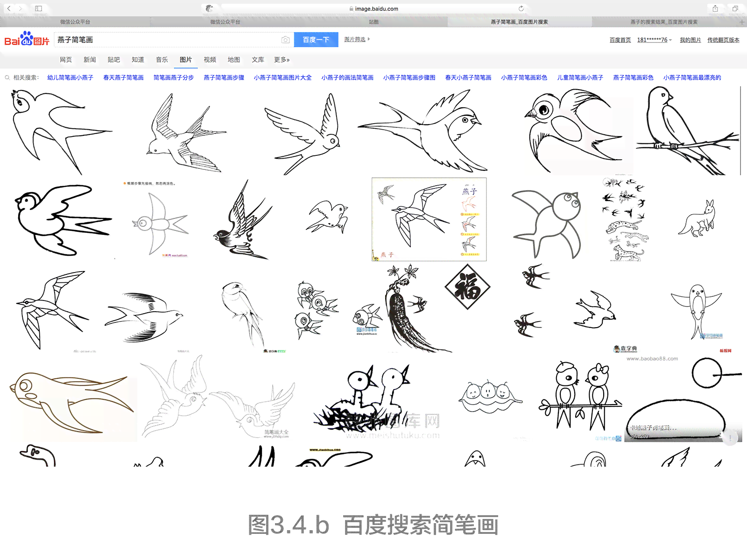Go to the 贴吧 category
747x560 pixels.
113,60
